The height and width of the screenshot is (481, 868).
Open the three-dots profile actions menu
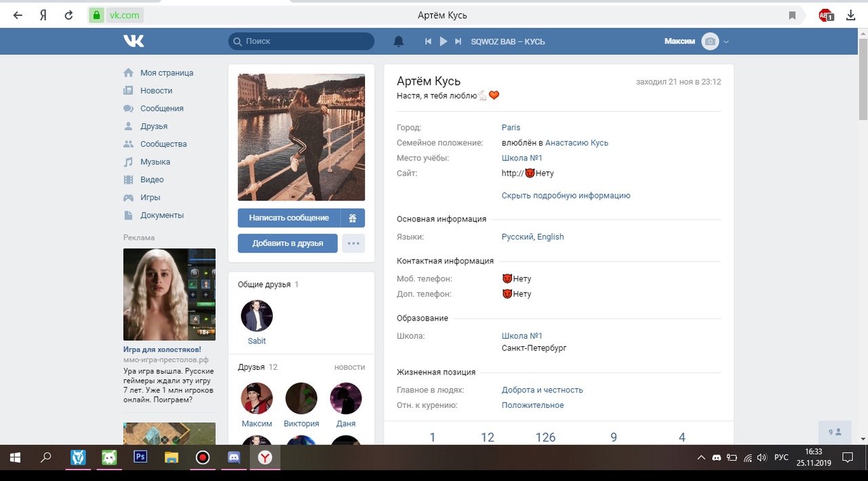353,243
